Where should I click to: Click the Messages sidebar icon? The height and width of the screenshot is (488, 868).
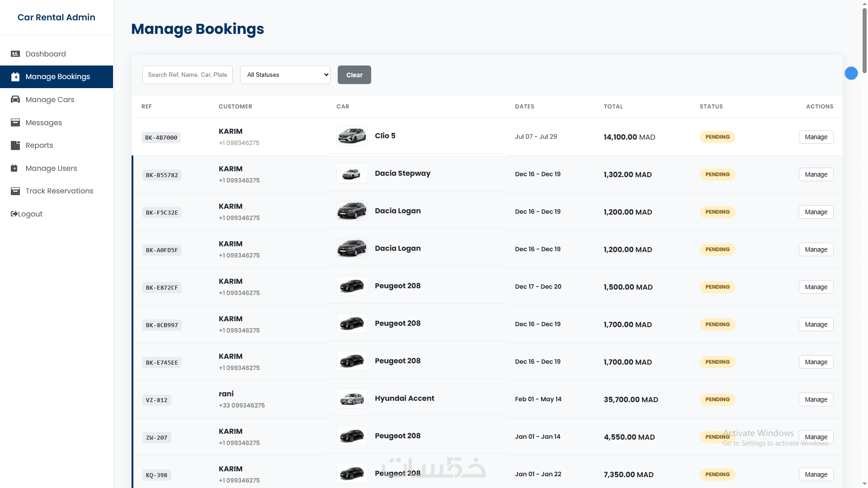[15, 122]
